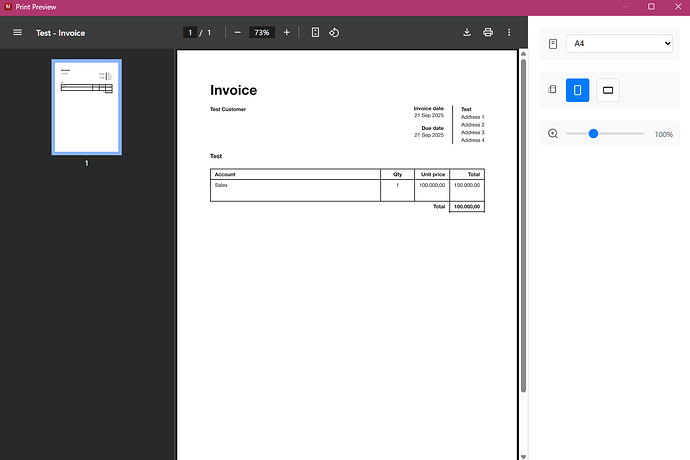Click the fit to page icon
Screen dimensions: 690x460
315,33
